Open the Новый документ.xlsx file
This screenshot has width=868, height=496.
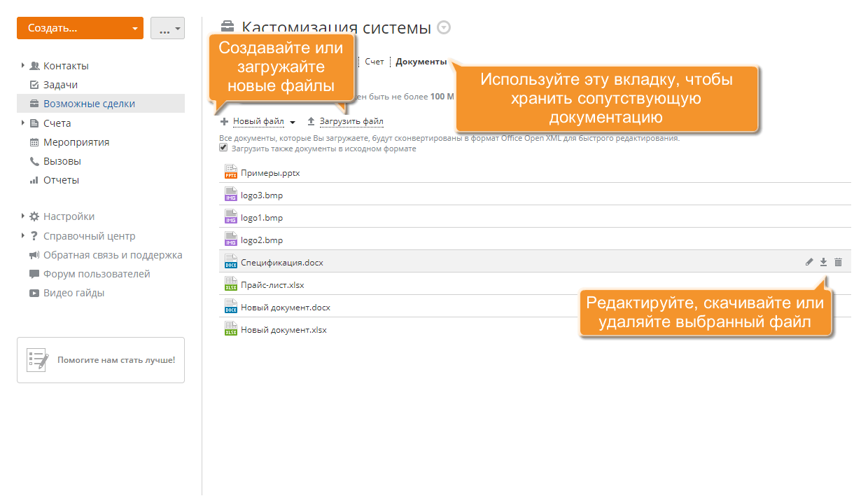283,329
